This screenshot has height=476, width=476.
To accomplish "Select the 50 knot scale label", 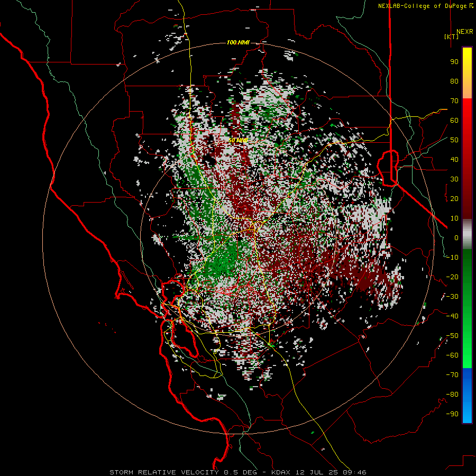I will (454, 140).
